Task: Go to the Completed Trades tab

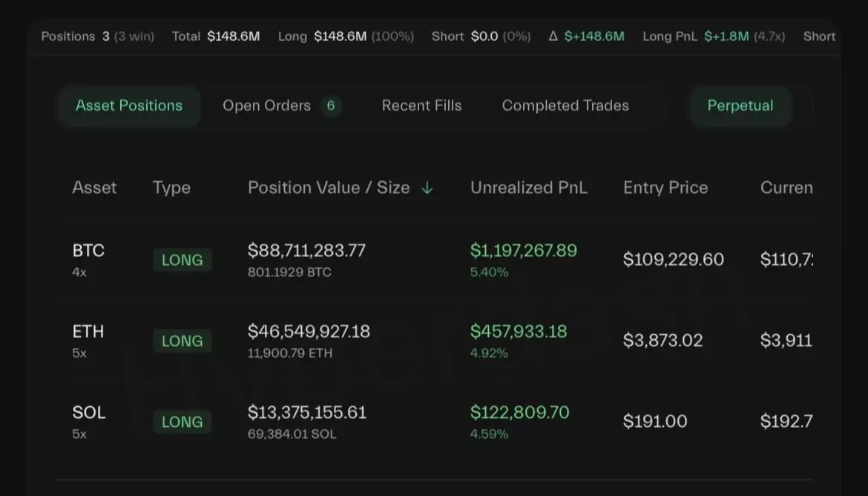Action: pyautogui.click(x=565, y=106)
